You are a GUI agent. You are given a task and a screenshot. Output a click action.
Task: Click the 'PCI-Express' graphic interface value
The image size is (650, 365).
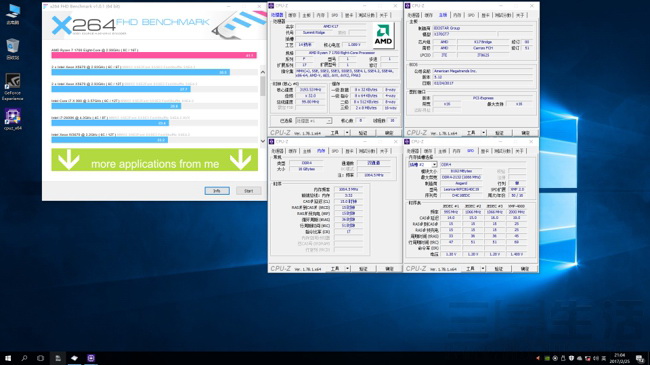[483, 98]
